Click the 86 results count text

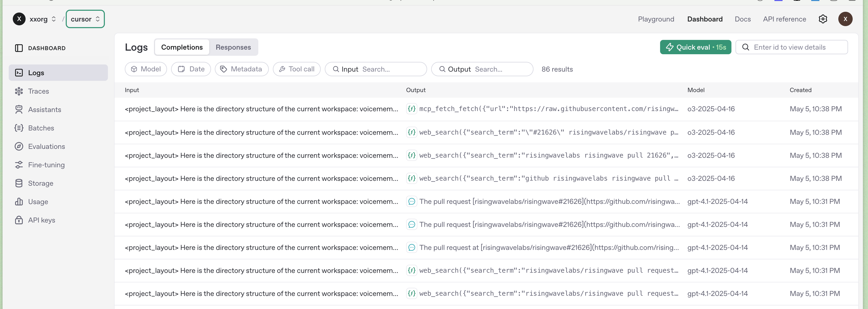pyautogui.click(x=557, y=69)
